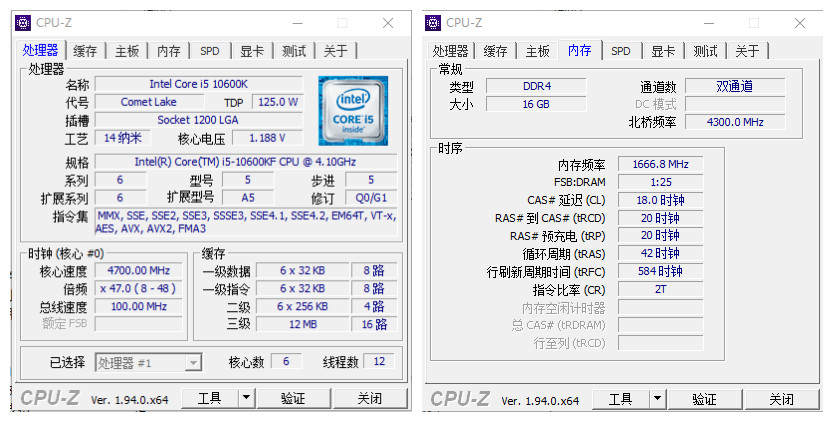This screenshot has width=833, height=422.
Task: Minimize the right CPU-Z window
Action: coord(709,23)
